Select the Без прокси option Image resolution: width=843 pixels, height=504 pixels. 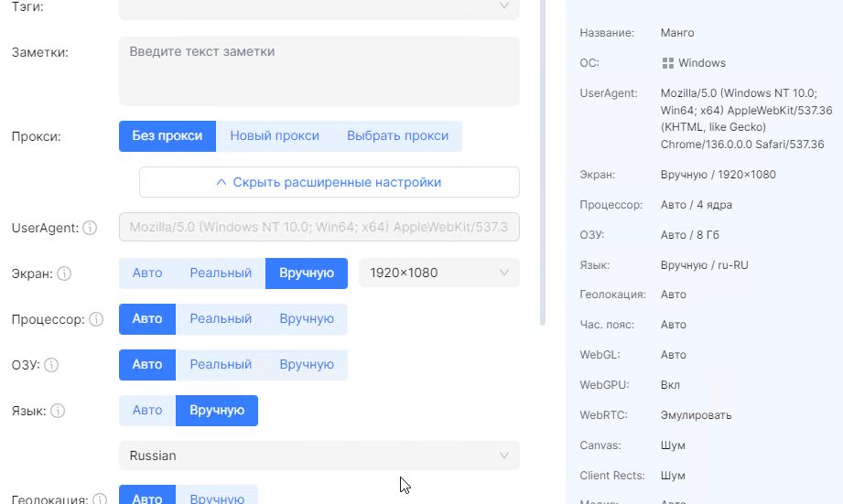pos(168,135)
